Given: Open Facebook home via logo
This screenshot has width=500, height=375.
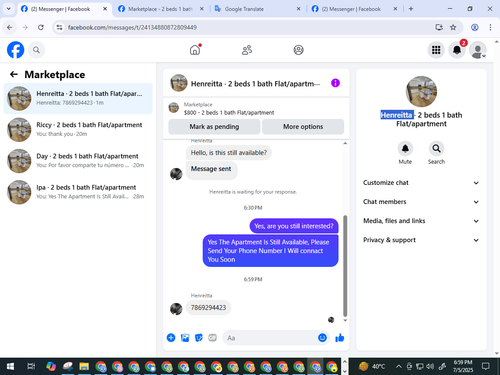Looking at the screenshot, I should pyautogui.click(x=16, y=50).
